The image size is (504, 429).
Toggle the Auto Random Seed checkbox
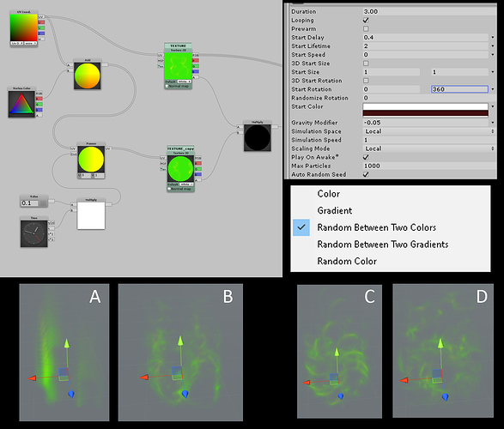pos(366,174)
